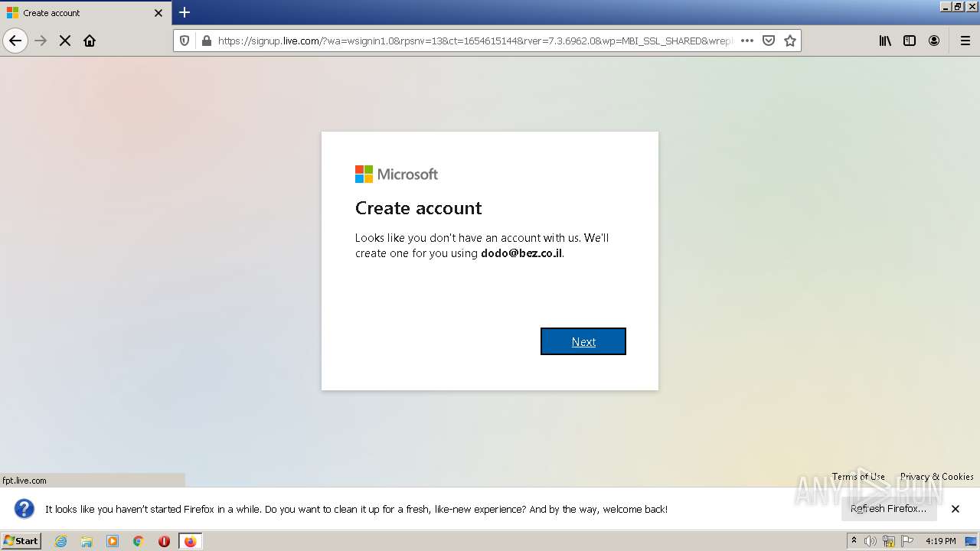This screenshot has width=980, height=551.
Task: Show hidden system tray icons
Action: [854, 541]
